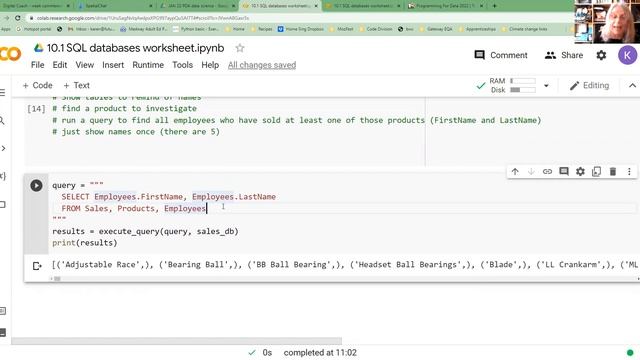This screenshot has width=640, height=360.
Task: Open the View menu
Action: (84, 65)
